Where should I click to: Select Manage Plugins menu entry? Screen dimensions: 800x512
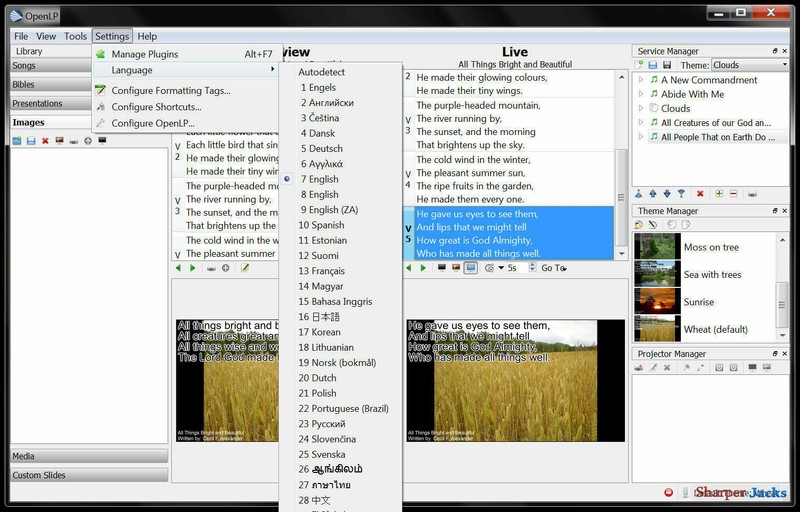[186, 54]
